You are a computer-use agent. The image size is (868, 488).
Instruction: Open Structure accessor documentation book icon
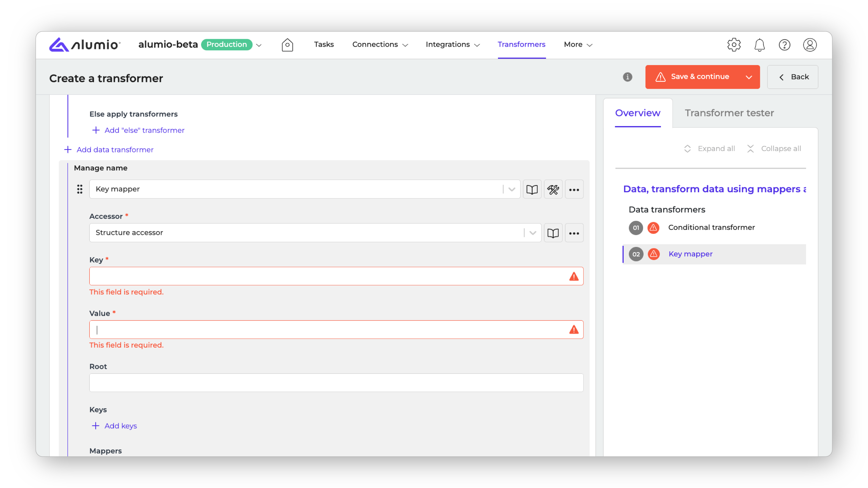[553, 233]
